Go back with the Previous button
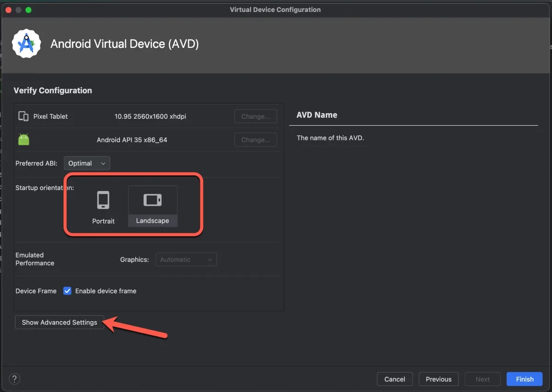Image resolution: width=552 pixels, height=392 pixels. 438,379
